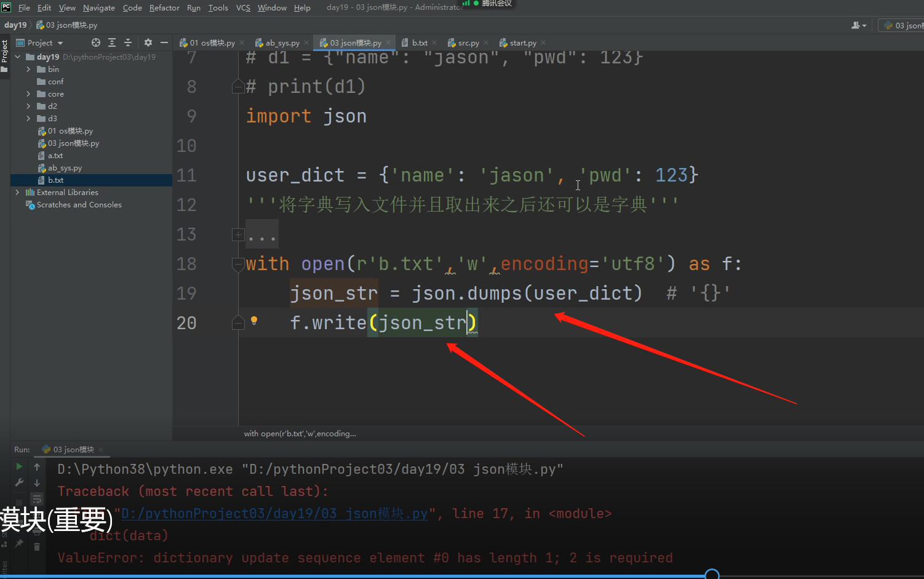Click the folded '...' placeholder in editor
This screenshot has height=579, width=924.
tap(262, 235)
